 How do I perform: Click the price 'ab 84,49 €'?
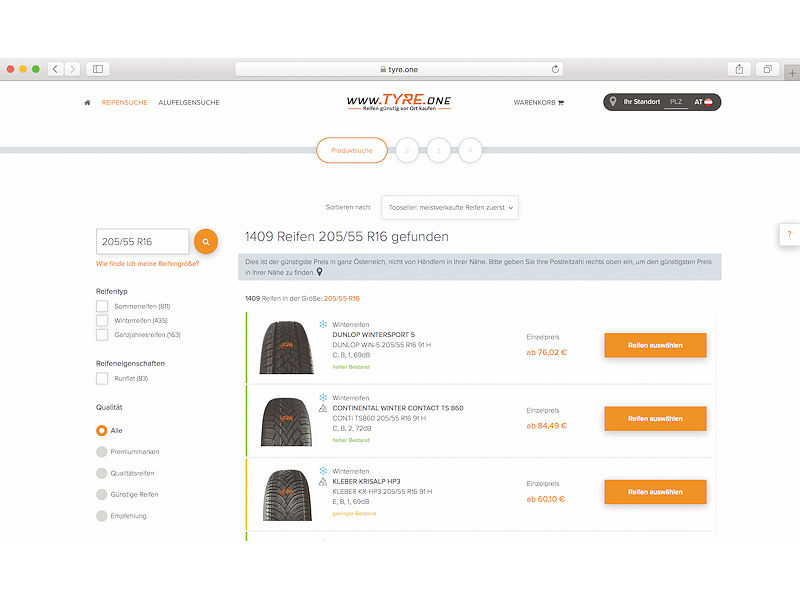click(546, 426)
